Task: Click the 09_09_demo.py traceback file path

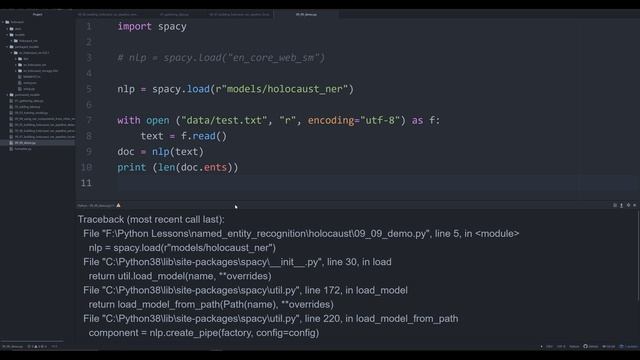Action: (x=266, y=234)
